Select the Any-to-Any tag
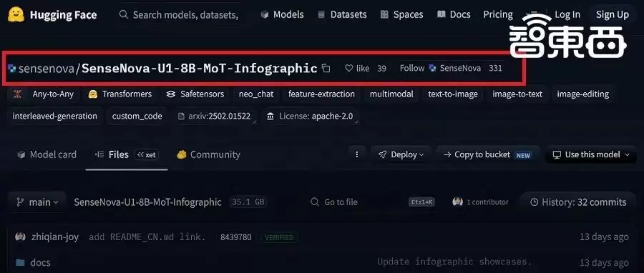Screen dimensions: 644x273 pos(44,94)
